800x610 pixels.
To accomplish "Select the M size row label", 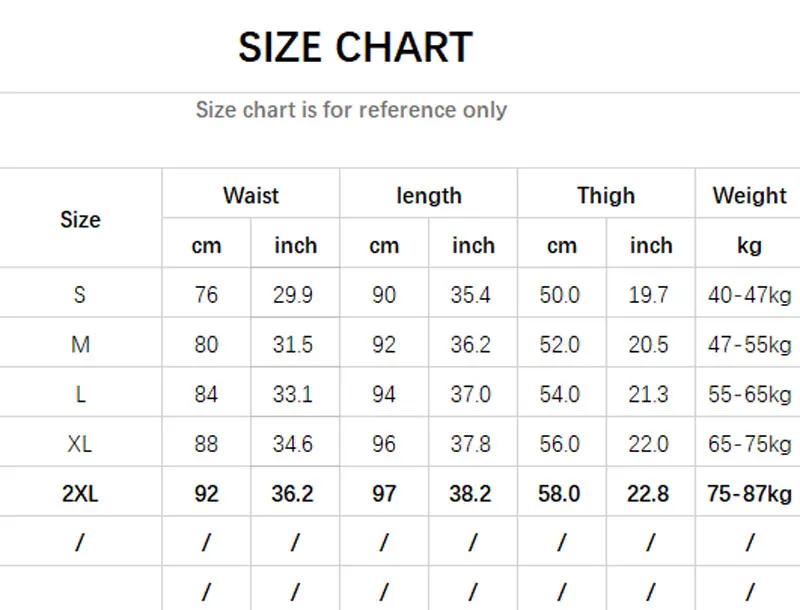I will [80, 345].
